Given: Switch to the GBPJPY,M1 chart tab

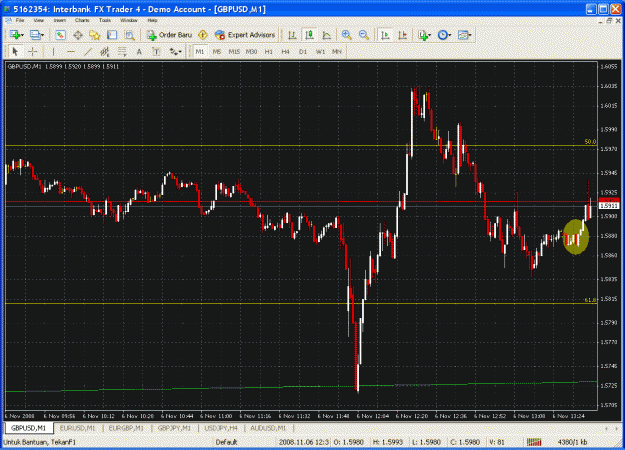Looking at the screenshot, I should (174, 428).
